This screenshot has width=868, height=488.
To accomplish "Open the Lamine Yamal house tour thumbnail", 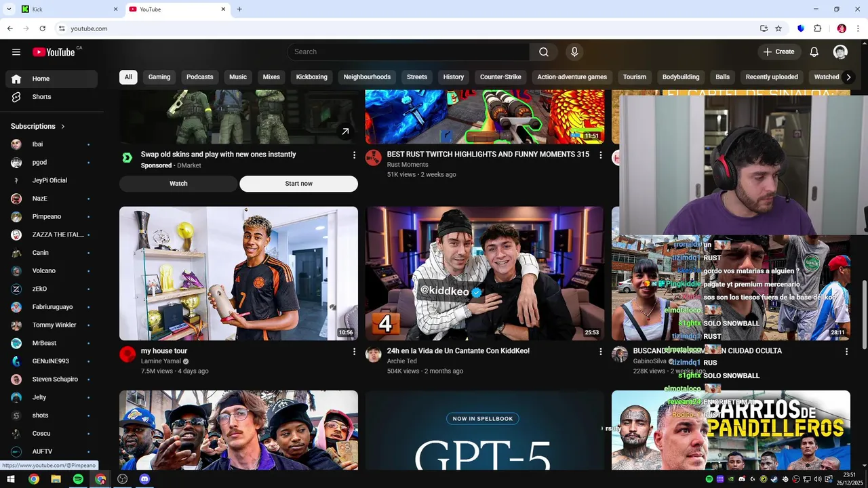I will (x=239, y=273).
